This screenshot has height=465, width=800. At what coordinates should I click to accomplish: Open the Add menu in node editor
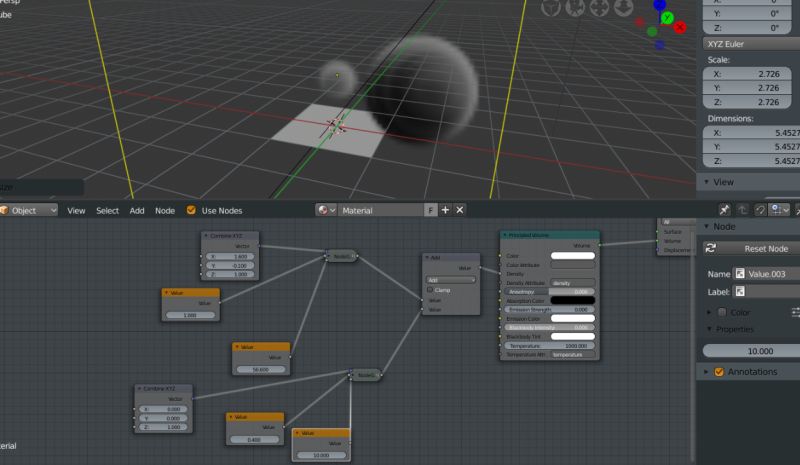pos(137,210)
